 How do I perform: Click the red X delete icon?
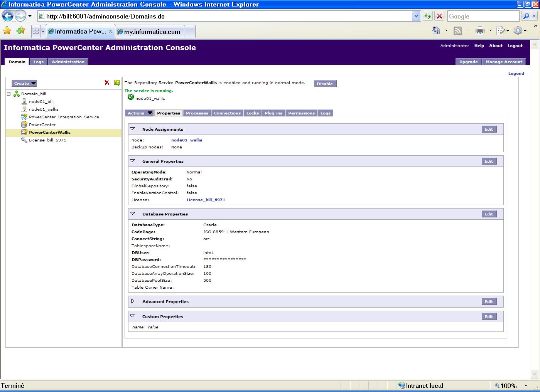point(107,83)
